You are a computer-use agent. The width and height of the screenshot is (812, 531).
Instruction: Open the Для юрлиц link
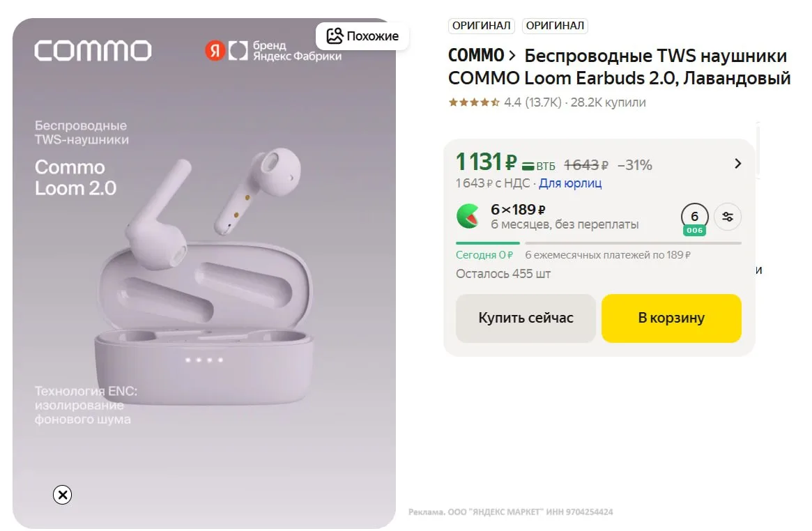[x=570, y=183]
